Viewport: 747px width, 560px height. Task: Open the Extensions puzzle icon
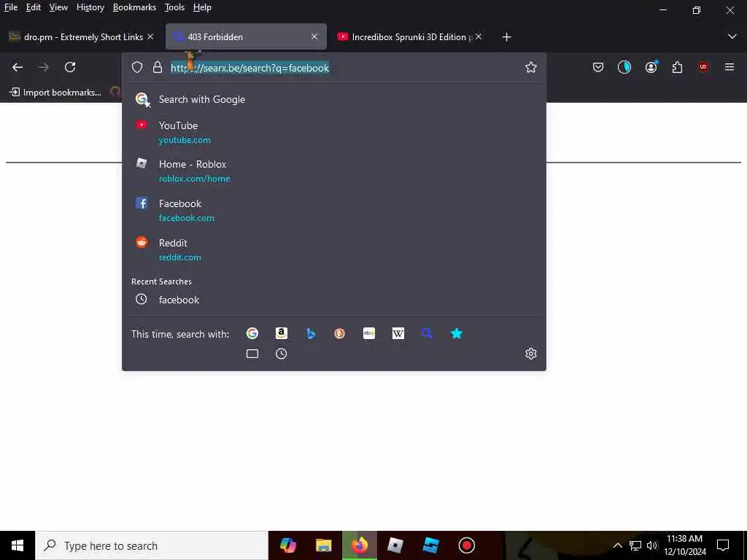(677, 67)
